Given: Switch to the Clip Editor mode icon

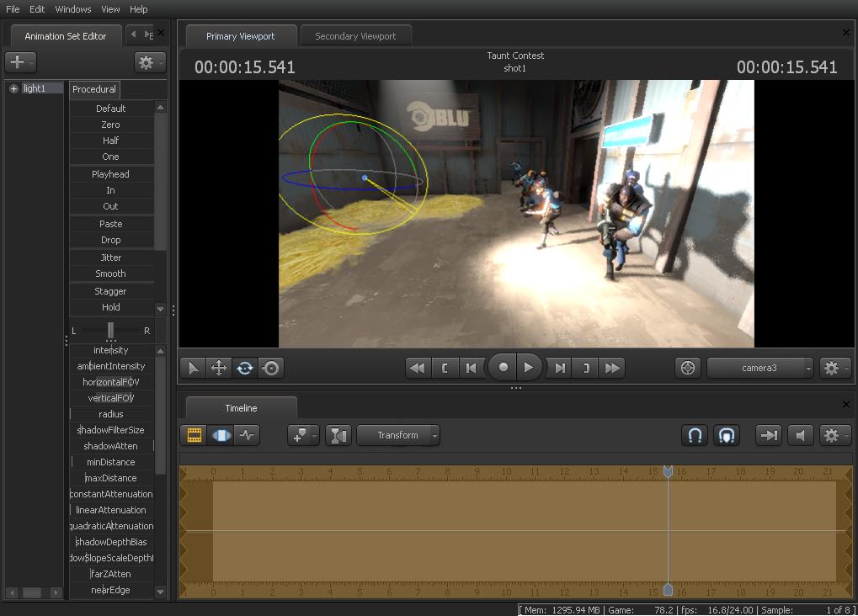Looking at the screenshot, I should 195,435.
